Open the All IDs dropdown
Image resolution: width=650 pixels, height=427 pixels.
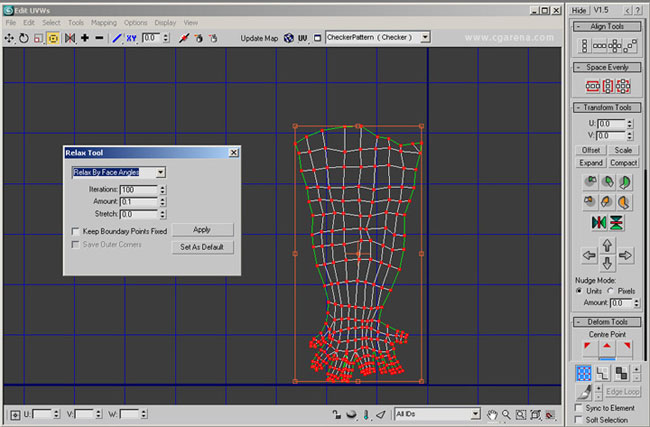[475, 414]
